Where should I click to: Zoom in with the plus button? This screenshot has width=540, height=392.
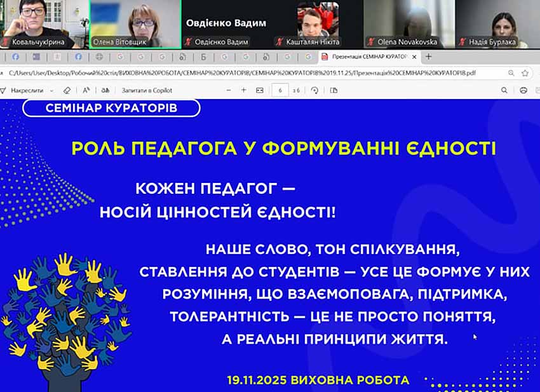pos(243,90)
